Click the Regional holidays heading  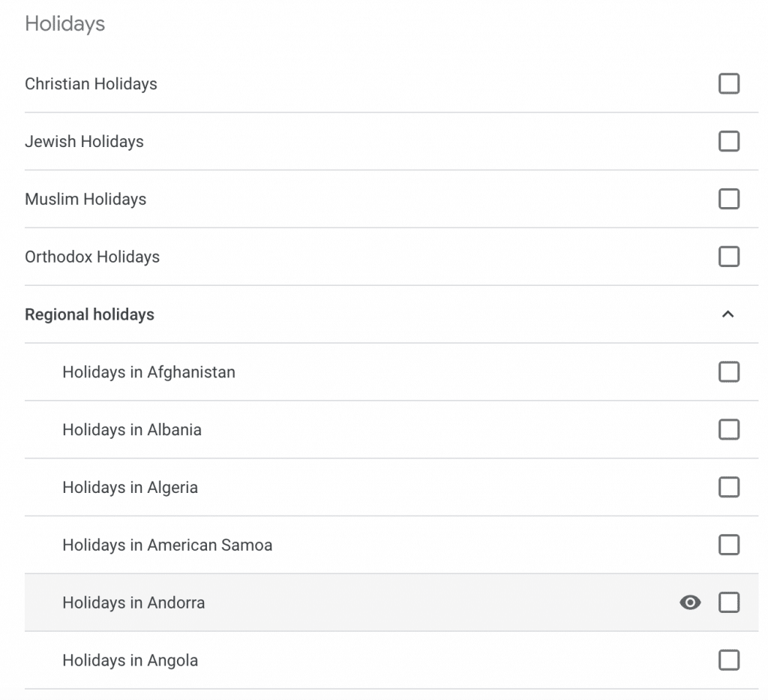coord(89,314)
